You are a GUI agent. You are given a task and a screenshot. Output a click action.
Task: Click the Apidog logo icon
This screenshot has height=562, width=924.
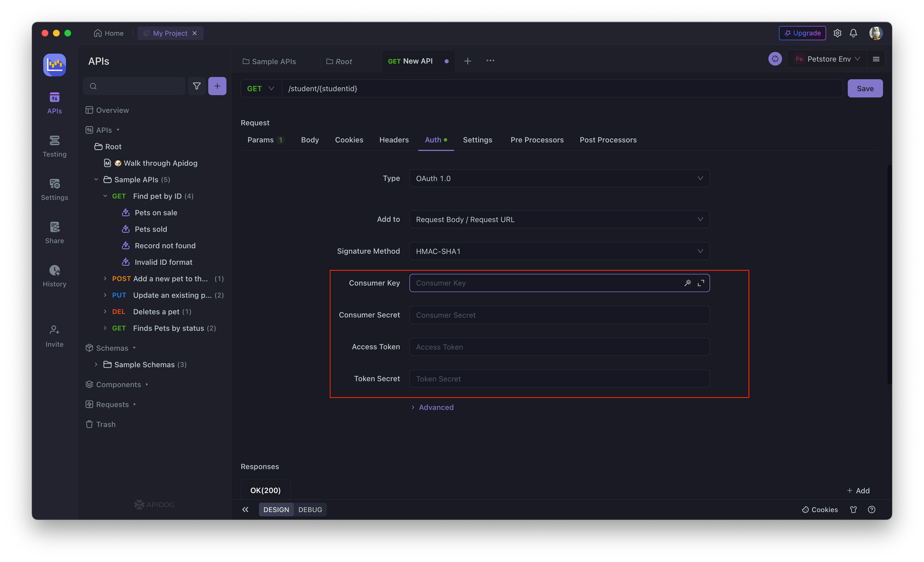pyautogui.click(x=55, y=65)
